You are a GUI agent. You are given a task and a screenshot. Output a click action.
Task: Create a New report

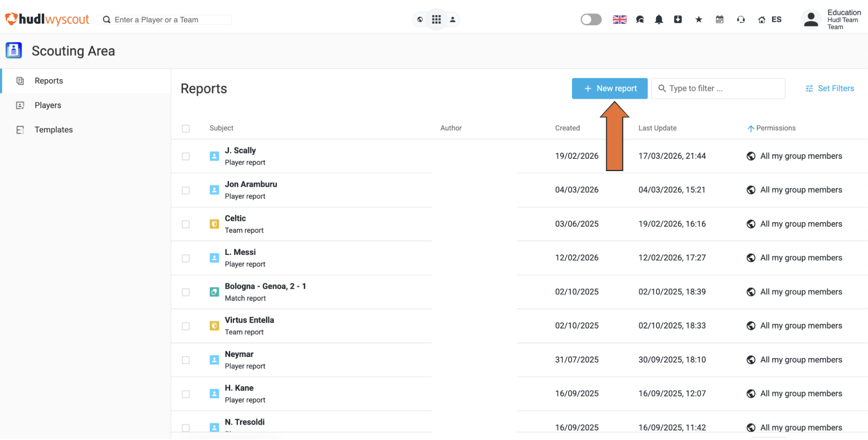click(x=609, y=89)
